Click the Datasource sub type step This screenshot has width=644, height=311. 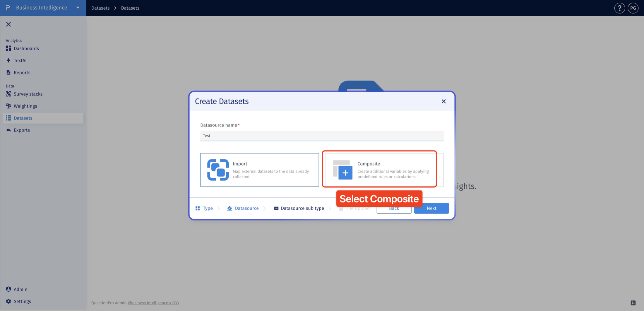point(299,208)
